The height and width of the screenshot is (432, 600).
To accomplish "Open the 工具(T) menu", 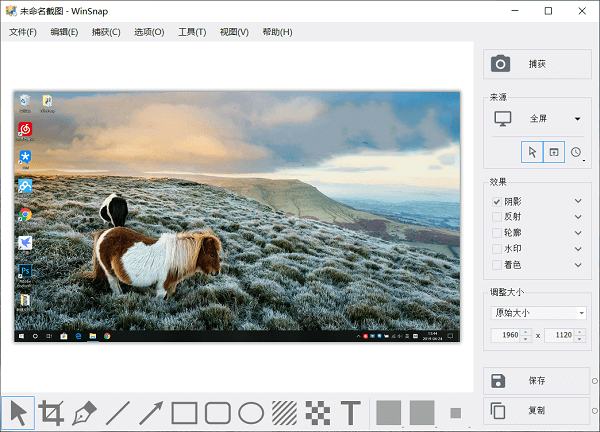I will [x=192, y=32].
